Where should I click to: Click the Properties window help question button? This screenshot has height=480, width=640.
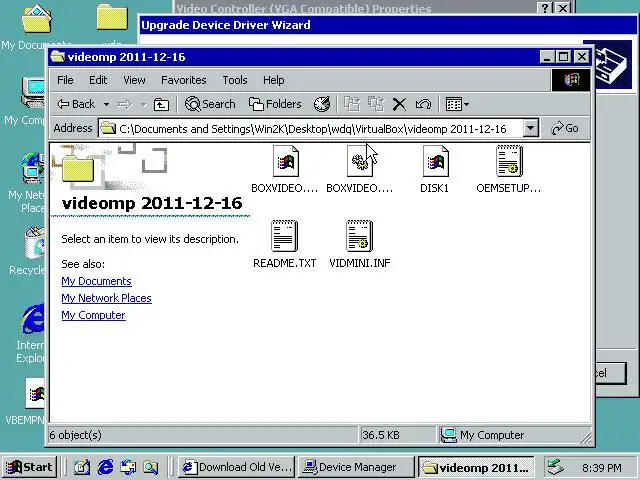pos(544,8)
